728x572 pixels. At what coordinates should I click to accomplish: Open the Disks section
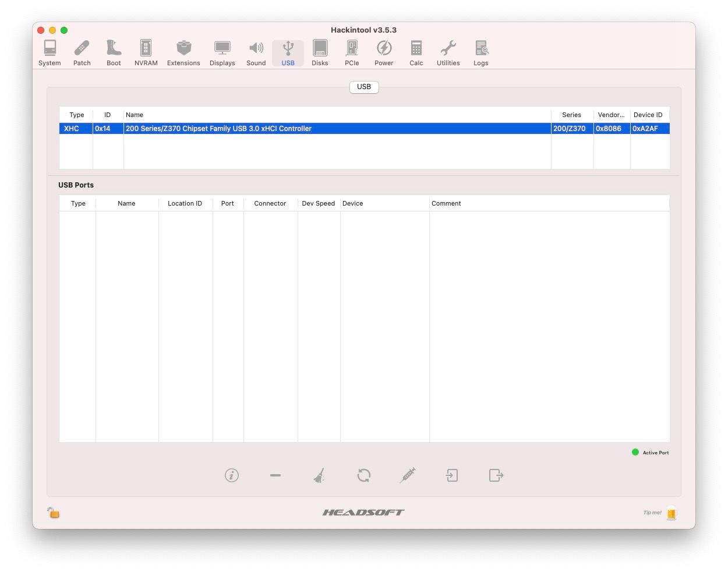click(x=320, y=53)
